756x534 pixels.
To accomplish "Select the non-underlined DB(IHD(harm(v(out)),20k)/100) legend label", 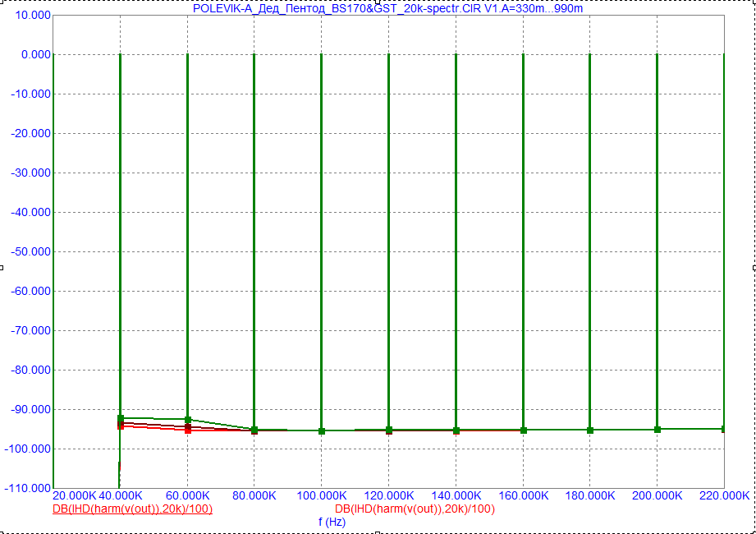I will pos(415,509).
